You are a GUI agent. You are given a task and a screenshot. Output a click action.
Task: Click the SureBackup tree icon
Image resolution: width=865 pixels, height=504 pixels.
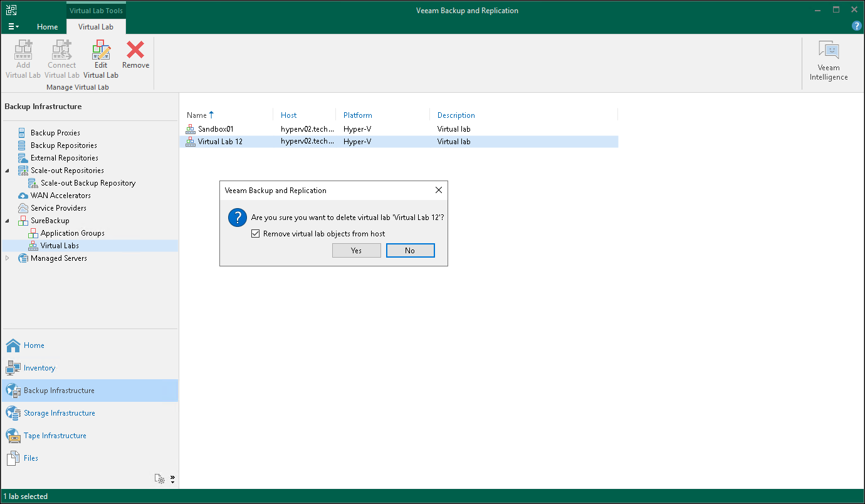click(23, 221)
